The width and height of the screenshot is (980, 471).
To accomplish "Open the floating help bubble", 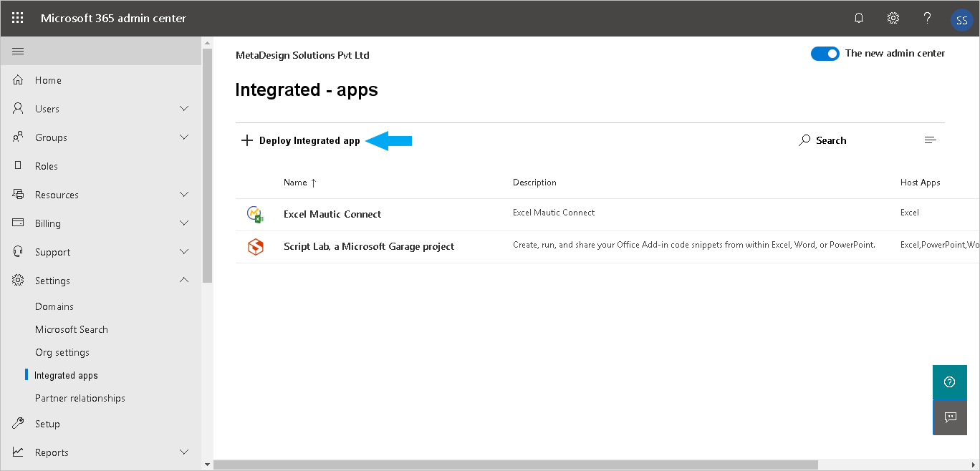I will 949,382.
